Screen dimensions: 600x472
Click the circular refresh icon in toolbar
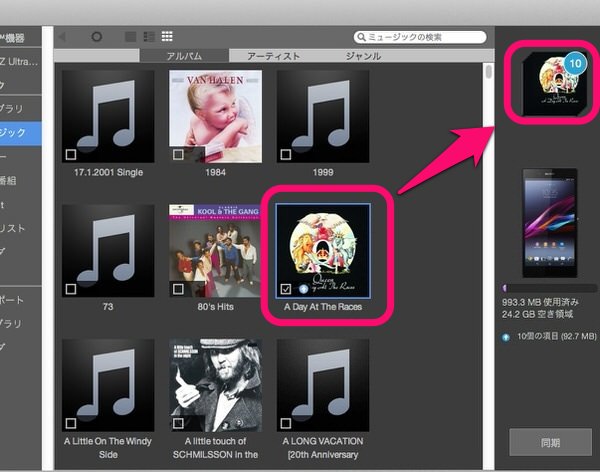[97, 37]
